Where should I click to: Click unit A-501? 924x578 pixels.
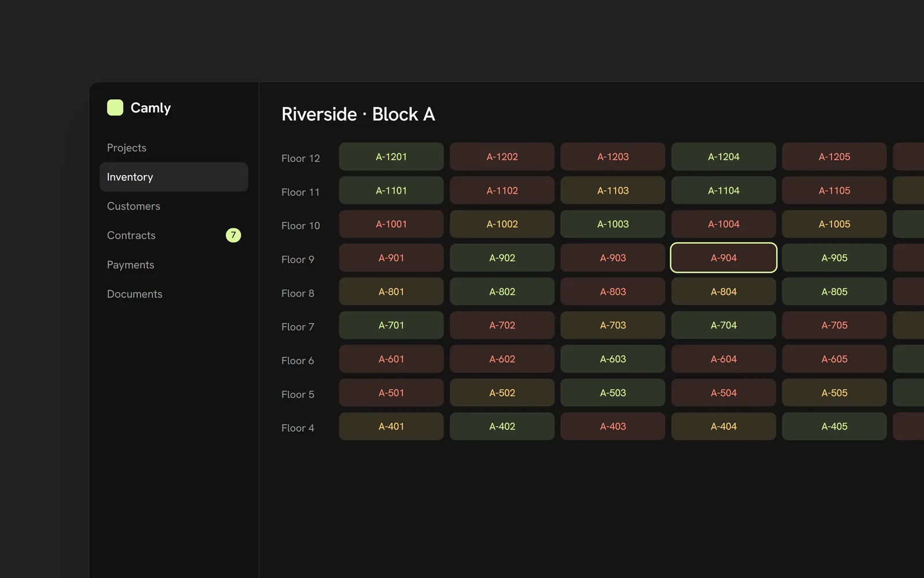[392, 392]
